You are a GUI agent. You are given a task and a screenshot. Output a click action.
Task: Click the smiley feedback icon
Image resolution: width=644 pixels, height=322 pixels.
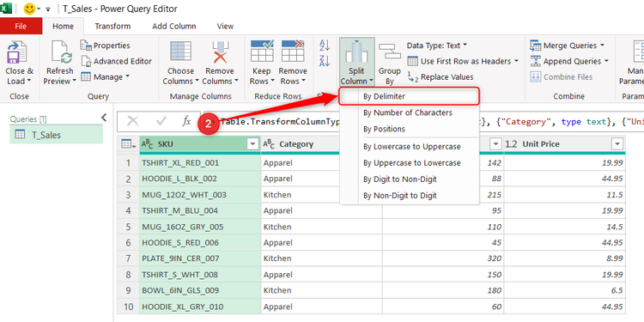(x=29, y=9)
